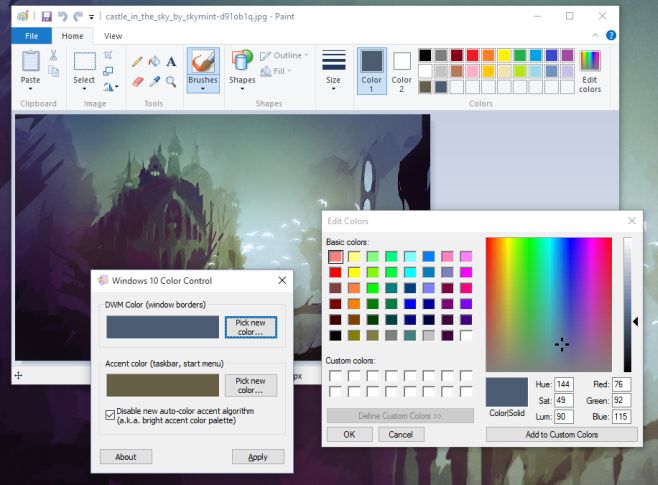Pick yellow in Paint color palette
Image resolution: width=658 pixels, height=485 pixels.
504,55
